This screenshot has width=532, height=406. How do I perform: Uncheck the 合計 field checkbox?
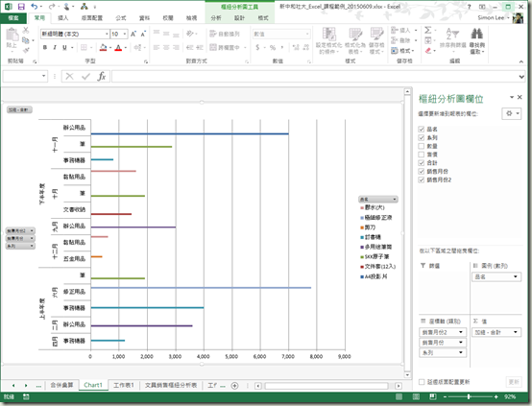[x=422, y=163]
